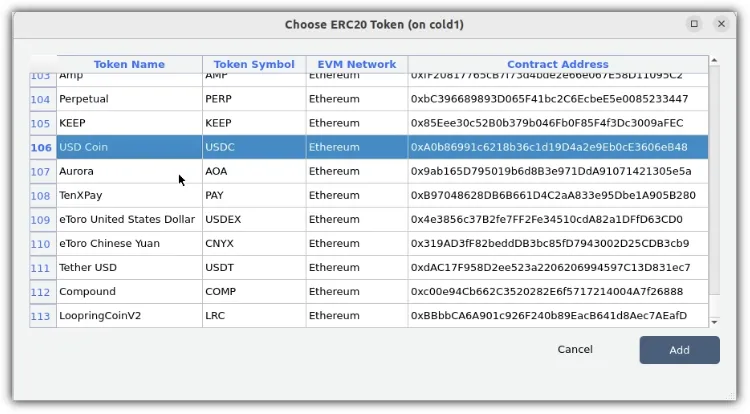
Task: Click Ethereum network cell in Perpetual row
Action: click(357, 99)
